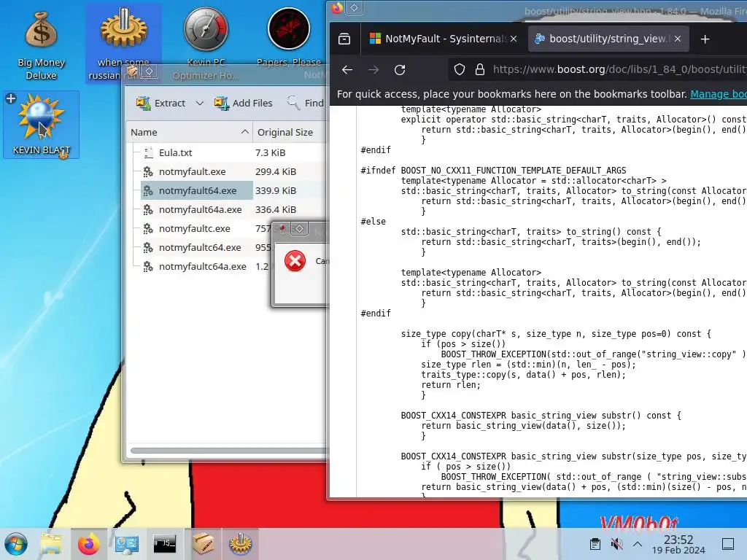
Task: Click the show desktop tray button
Action: pyautogui.click(x=727, y=544)
